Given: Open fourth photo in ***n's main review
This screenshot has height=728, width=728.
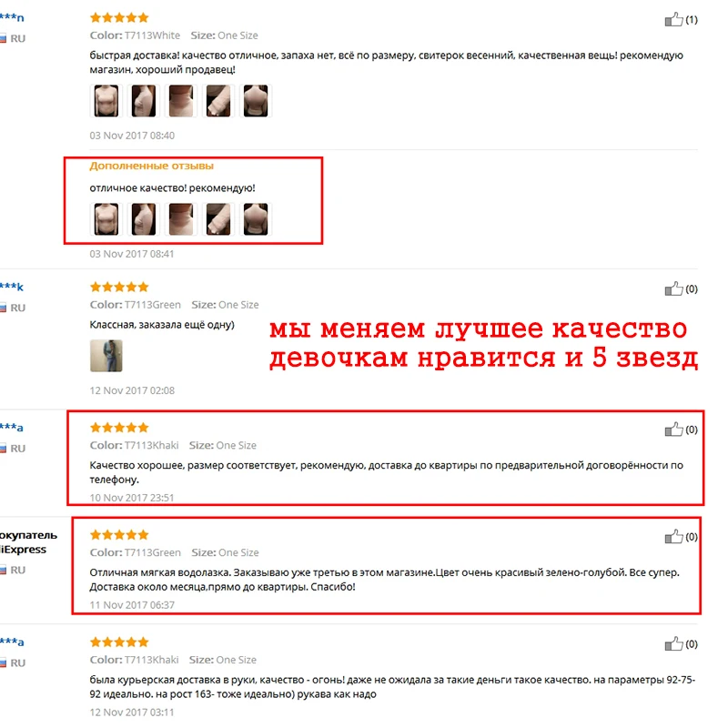Looking at the screenshot, I should [218, 101].
